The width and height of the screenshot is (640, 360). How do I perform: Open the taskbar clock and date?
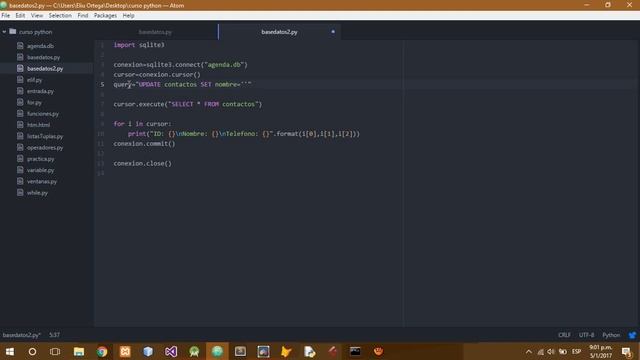tap(601, 351)
